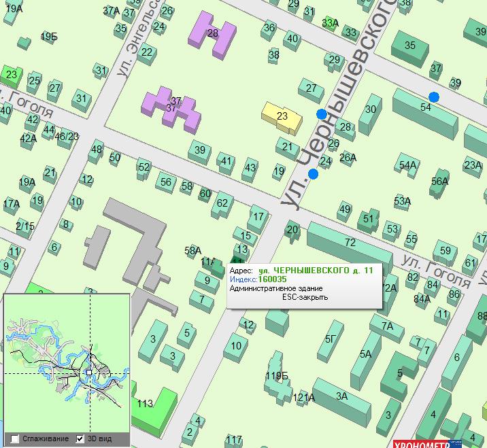
Task: Click the blue marker dot next to building 24
Action: [x=314, y=174]
